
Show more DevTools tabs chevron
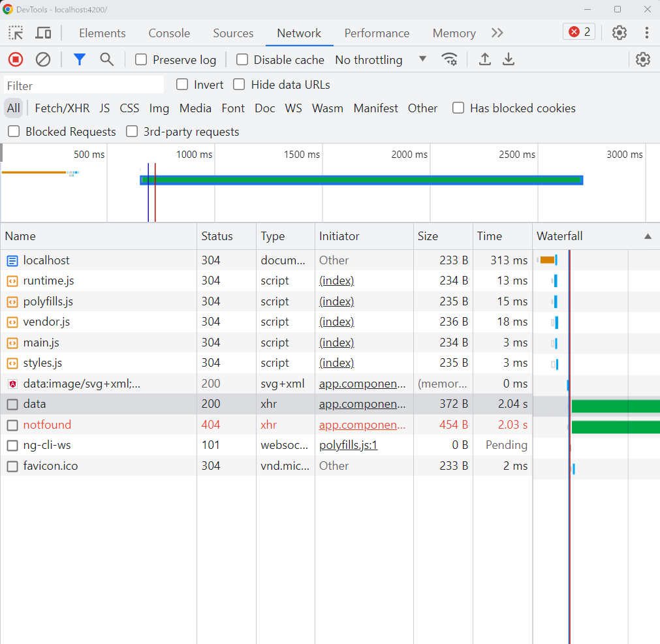click(x=497, y=33)
